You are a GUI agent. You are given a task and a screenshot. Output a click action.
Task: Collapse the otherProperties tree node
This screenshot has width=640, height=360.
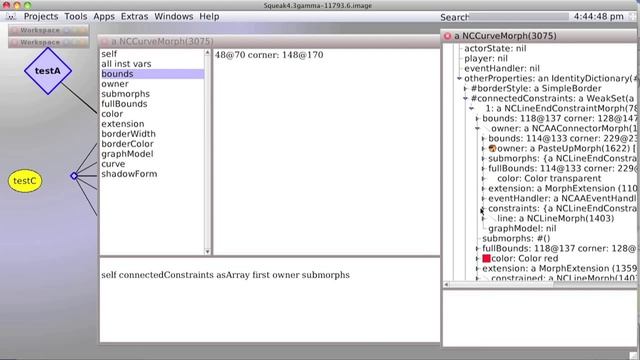(x=459, y=78)
